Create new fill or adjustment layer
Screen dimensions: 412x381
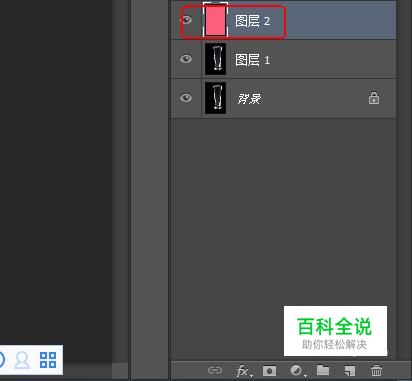[297, 370]
